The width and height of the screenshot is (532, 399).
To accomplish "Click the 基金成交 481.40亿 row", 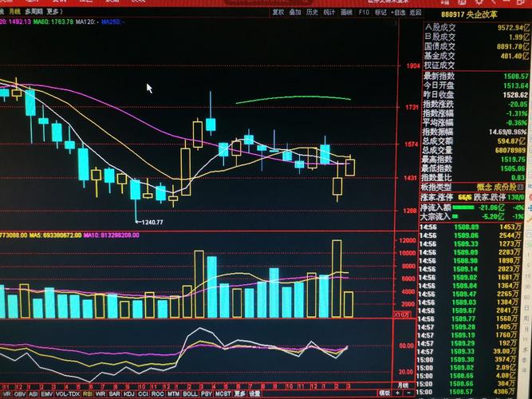I will pos(477,56).
